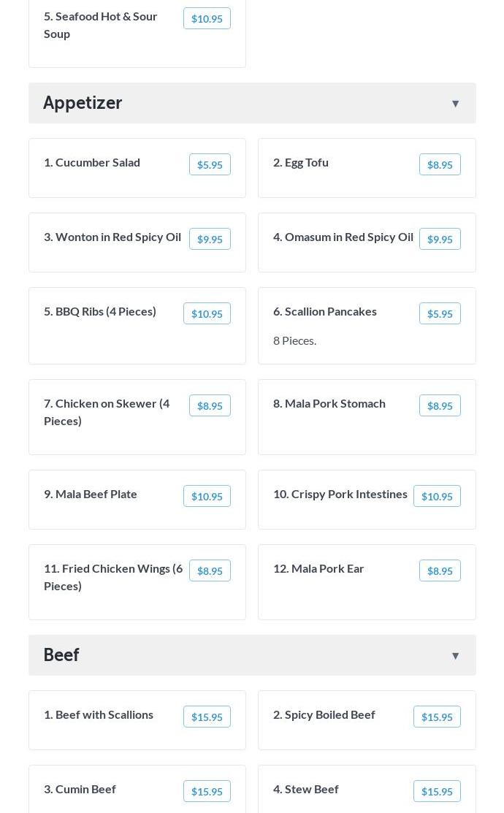Click Spicy Boiled Beef price button
504x813 pixels.
437,717
